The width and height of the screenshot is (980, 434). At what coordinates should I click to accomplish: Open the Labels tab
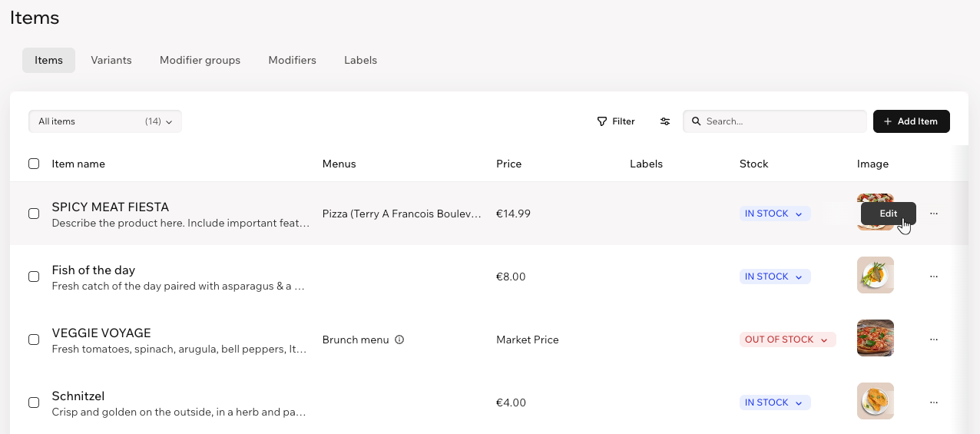(x=360, y=60)
